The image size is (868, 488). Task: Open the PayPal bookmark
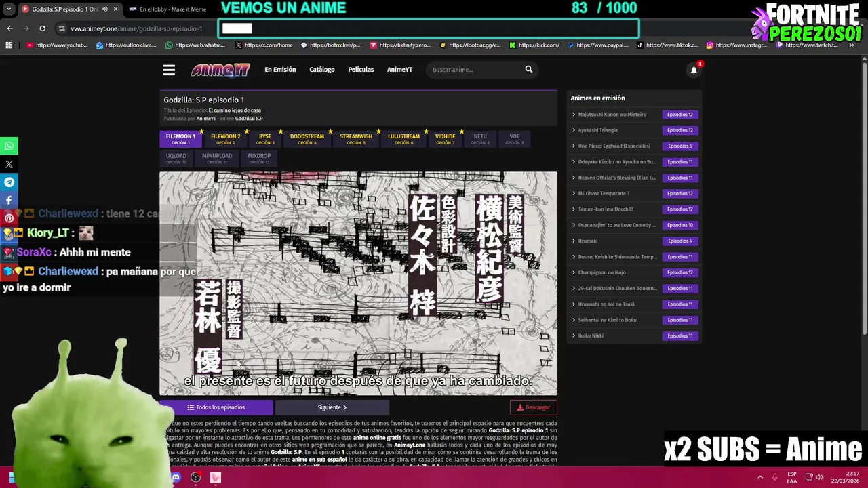[598, 45]
